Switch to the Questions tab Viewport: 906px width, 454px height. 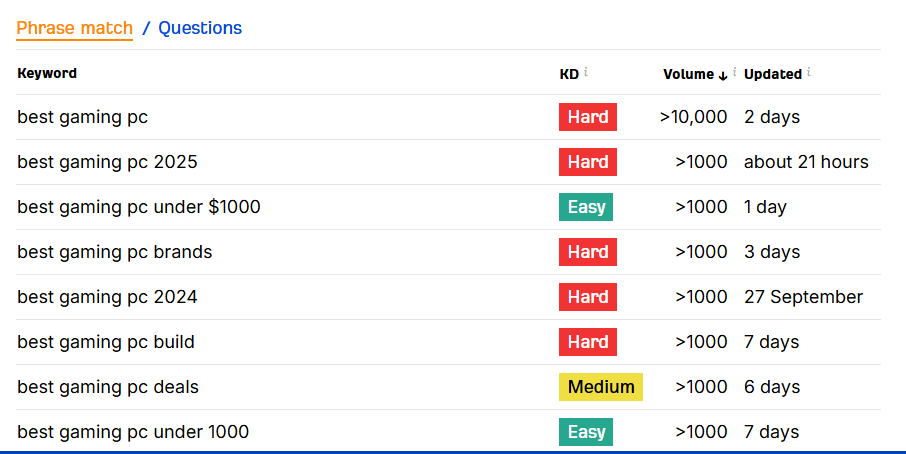pos(200,28)
